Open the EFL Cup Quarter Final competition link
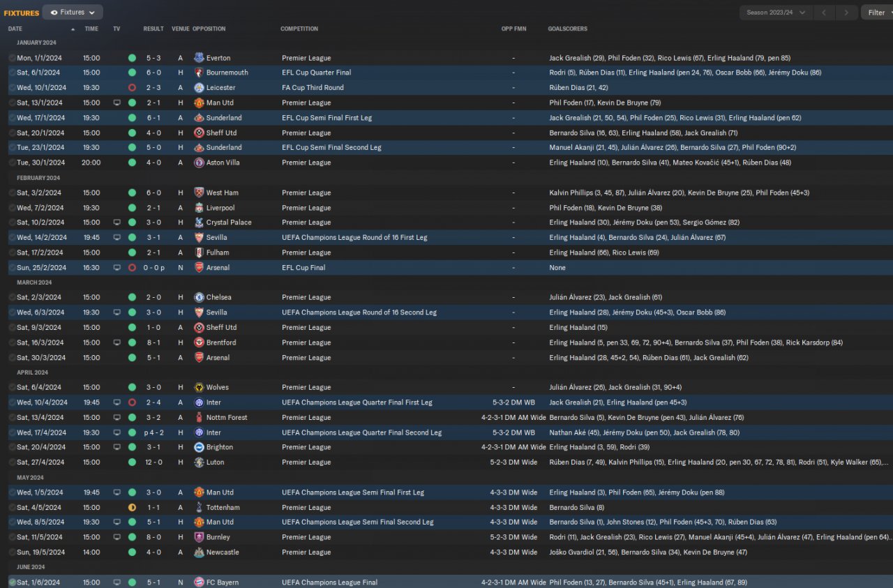 click(x=317, y=73)
